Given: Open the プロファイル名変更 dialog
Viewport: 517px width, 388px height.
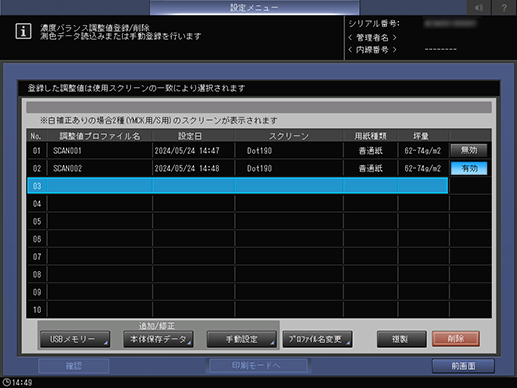Looking at the screenshot, I should click(317, 339).
